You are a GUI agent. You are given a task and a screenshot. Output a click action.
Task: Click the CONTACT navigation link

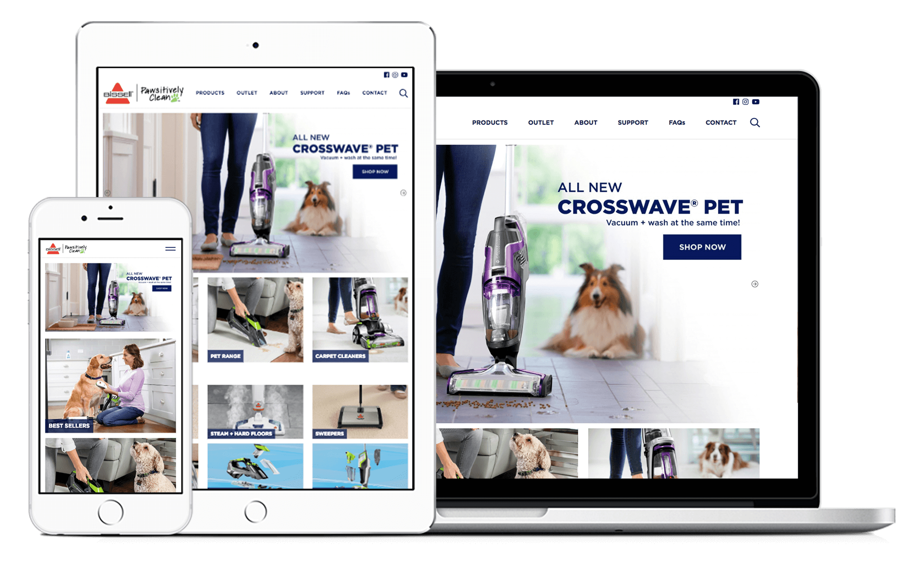click(x=721, y=123)
